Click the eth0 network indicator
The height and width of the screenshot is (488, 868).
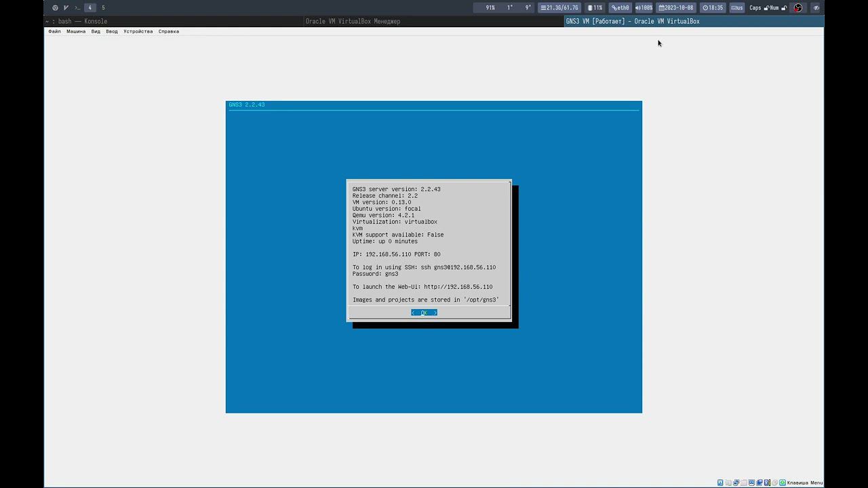point(620,7)
